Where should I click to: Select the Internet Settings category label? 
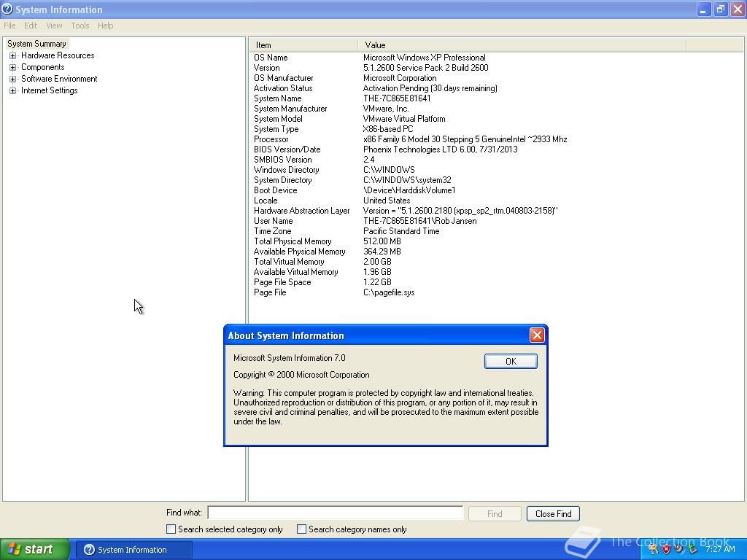[49, 90]
